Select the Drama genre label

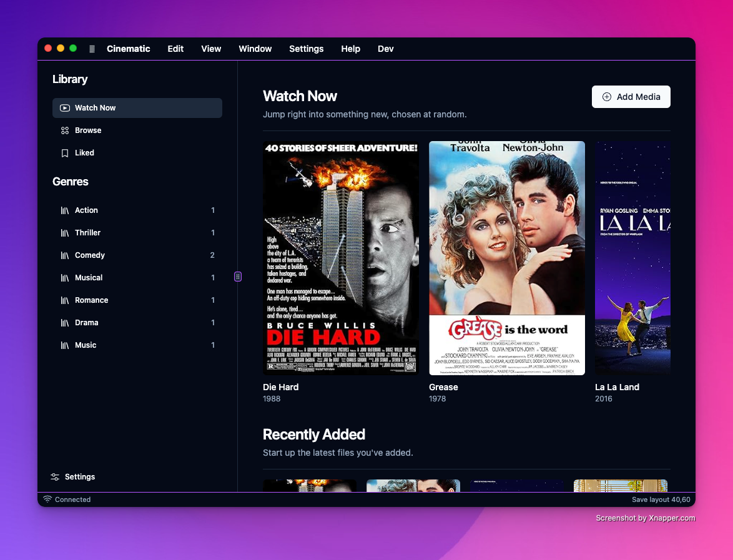click(87, 323)
